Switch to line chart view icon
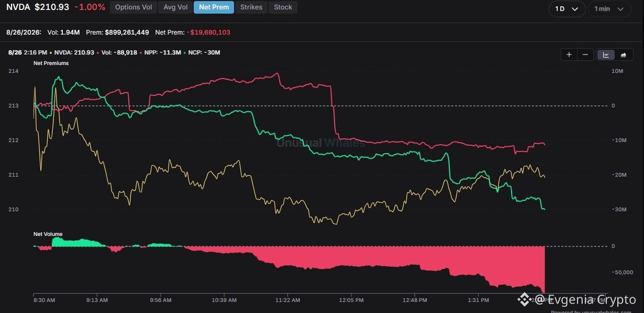The image size is (644, 313). [606, 55]
